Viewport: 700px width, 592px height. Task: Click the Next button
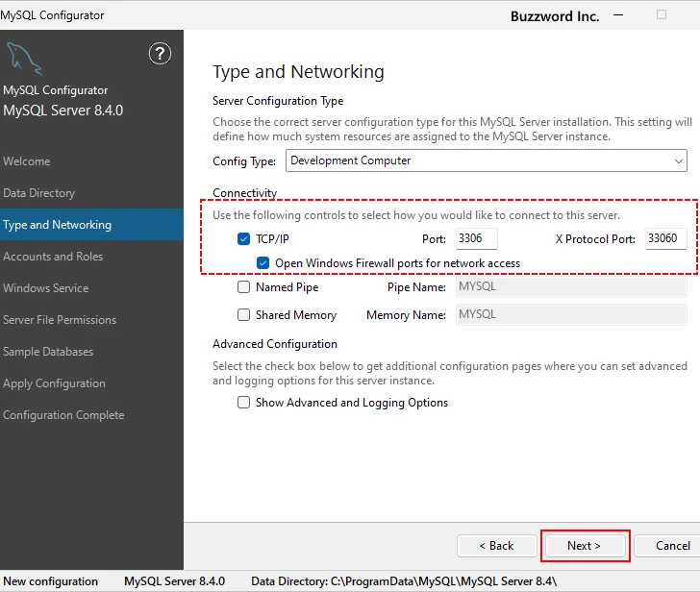point(585,546)
